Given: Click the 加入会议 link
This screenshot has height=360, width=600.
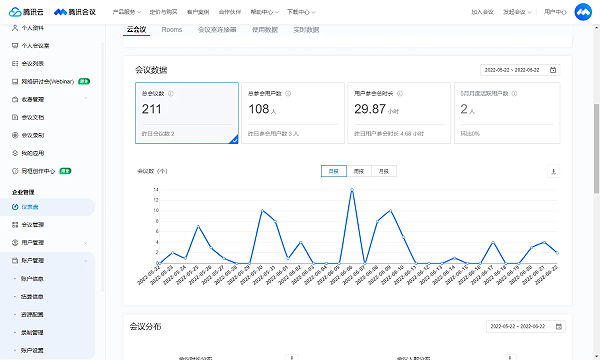Looking at the screenshot, I should coord(482,12).
